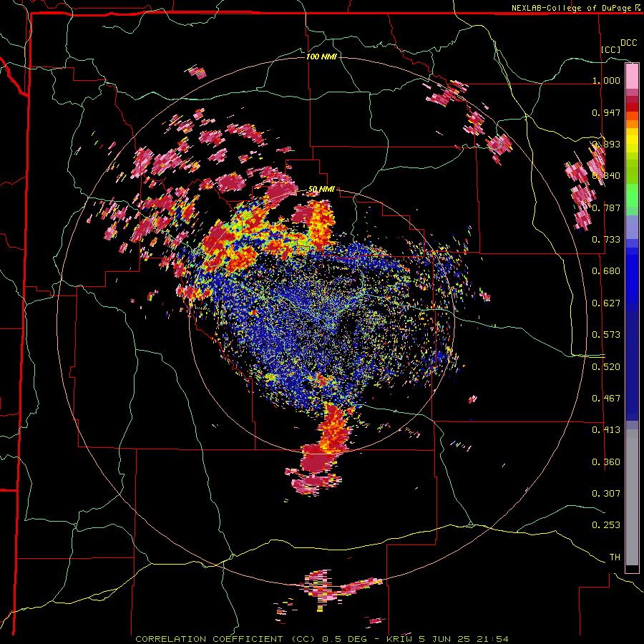Select the 0.253 scale value
The height and width of the screenshot is (644, 644).
606,525
